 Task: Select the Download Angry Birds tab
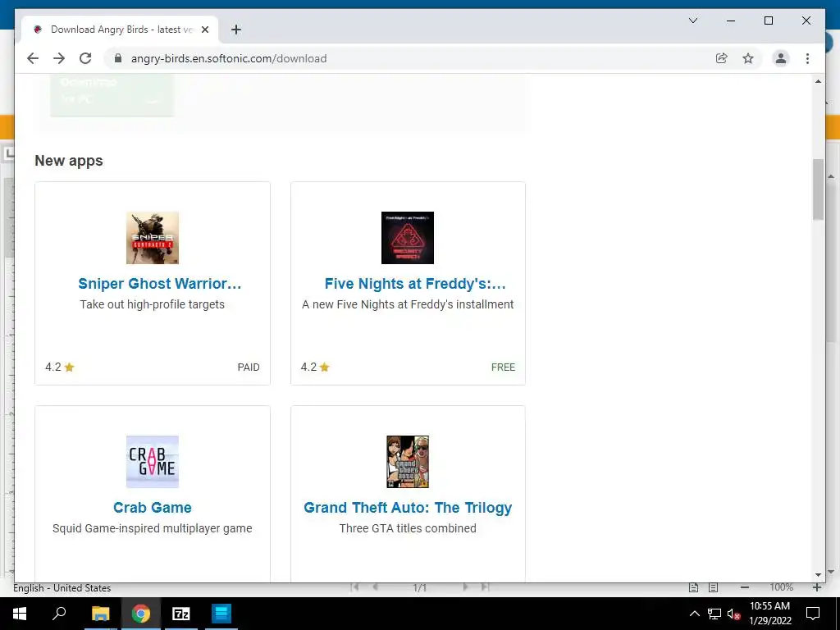[120, 30]
